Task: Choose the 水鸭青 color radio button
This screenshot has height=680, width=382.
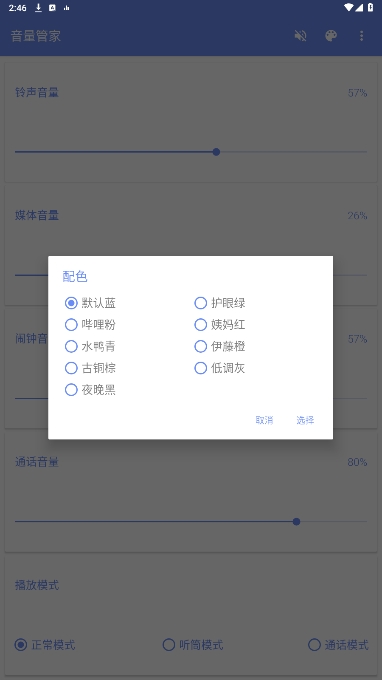Action: click(91, 346)
